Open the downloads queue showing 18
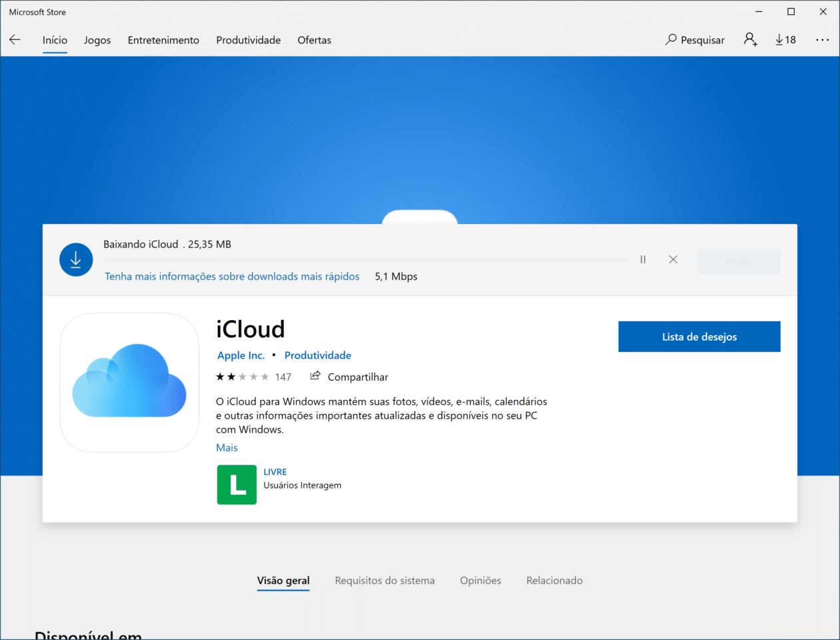Image resolution: width=840 pixels, height=640 pixels. click(x=785, y=40)
